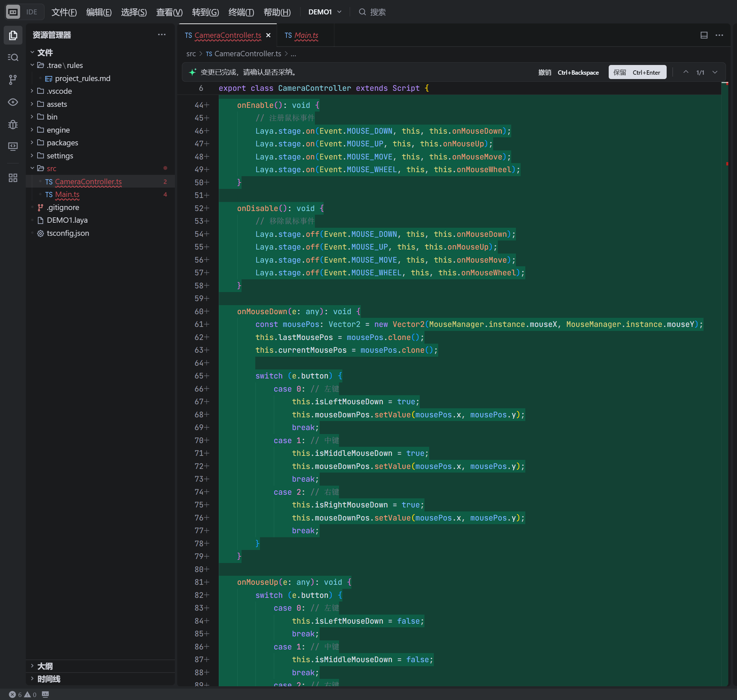This screenshot has width=737, height=700.
Task: Click 保留 Ctrl+Enter button to keep changes
Action: (637, 72)
